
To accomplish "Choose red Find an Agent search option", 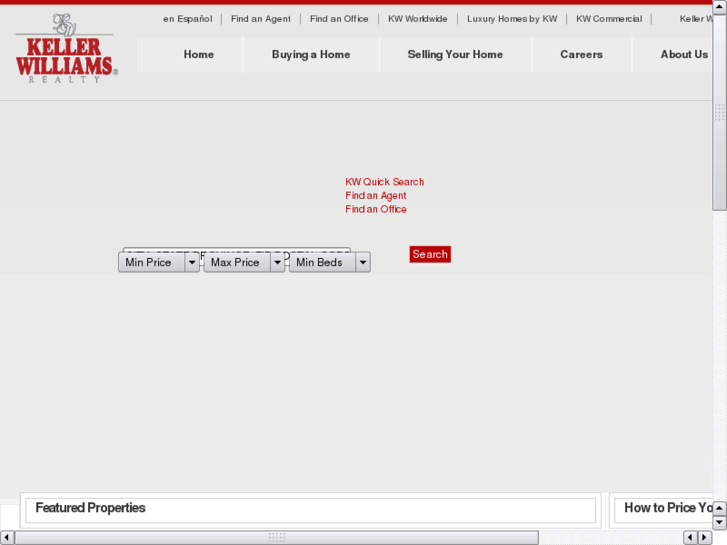I will (x=376, y=196).
